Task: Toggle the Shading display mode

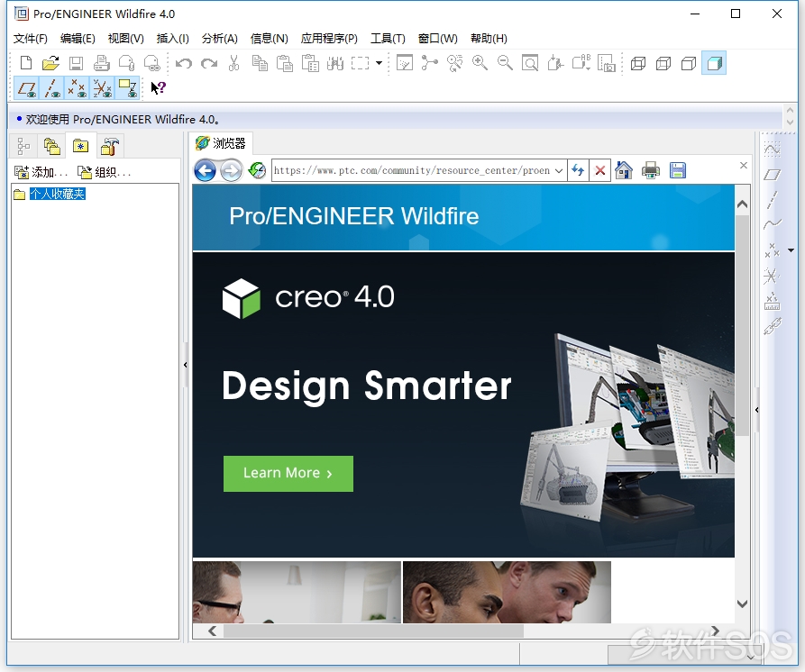Action: 714,63
